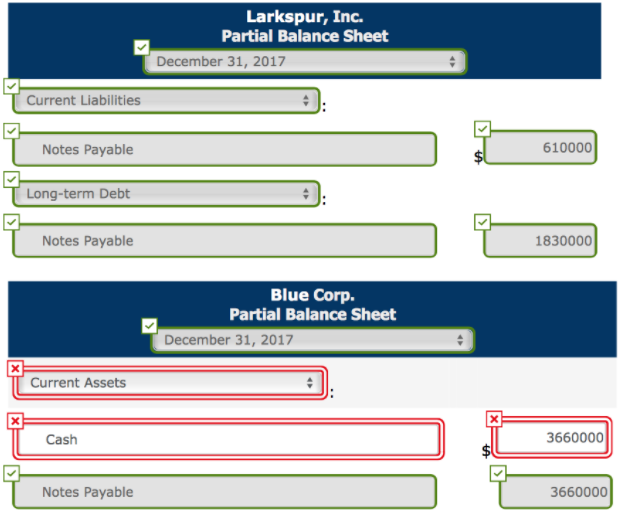Click green checkmark icon above 1830000 amount

482,222
